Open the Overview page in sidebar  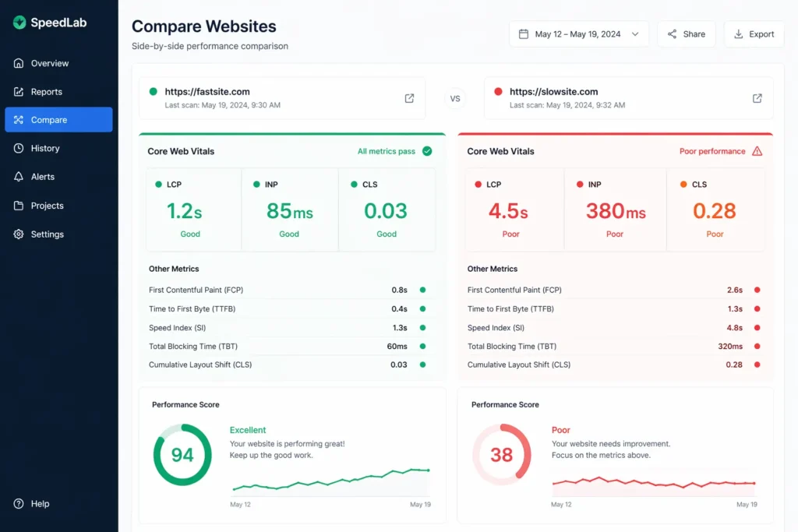58,63
